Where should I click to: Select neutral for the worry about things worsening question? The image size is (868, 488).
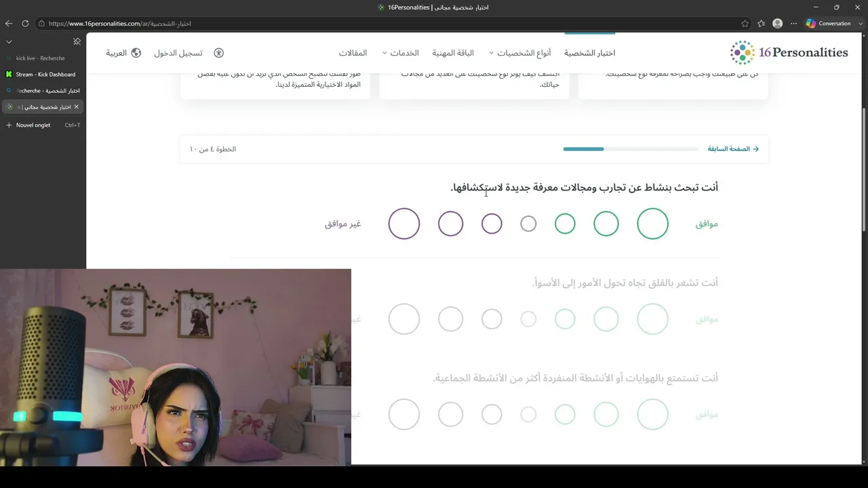(528, 319)
